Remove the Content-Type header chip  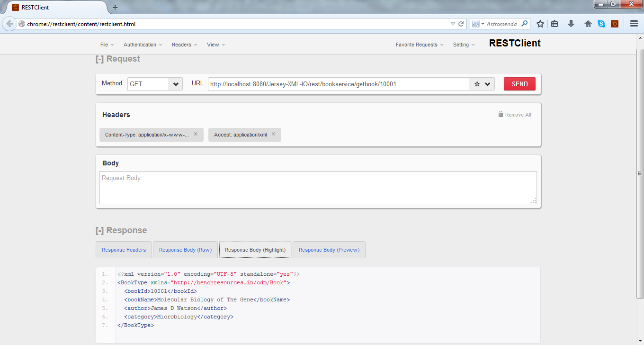pyautogui.click(x=196, y=134)
